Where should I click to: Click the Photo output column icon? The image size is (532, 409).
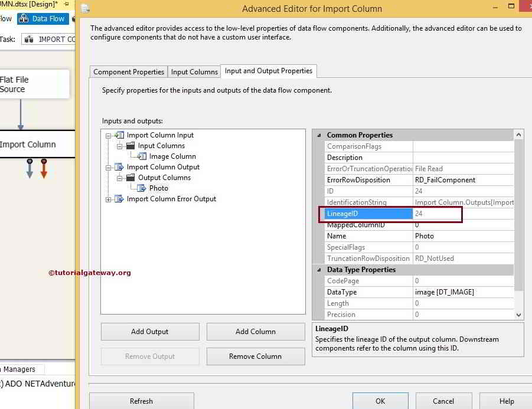pyautogui.click(x=141, y=188)
